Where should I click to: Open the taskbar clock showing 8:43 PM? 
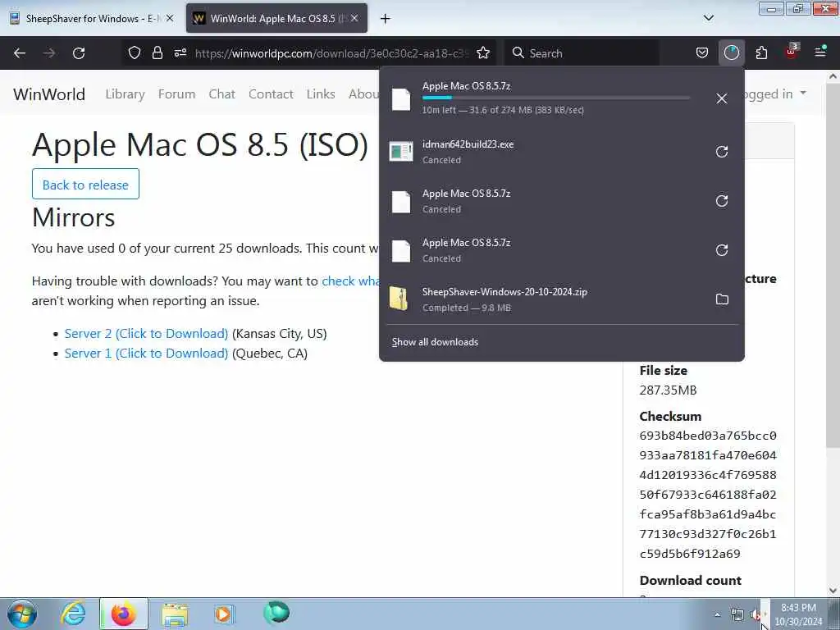[x=798, y=614]
